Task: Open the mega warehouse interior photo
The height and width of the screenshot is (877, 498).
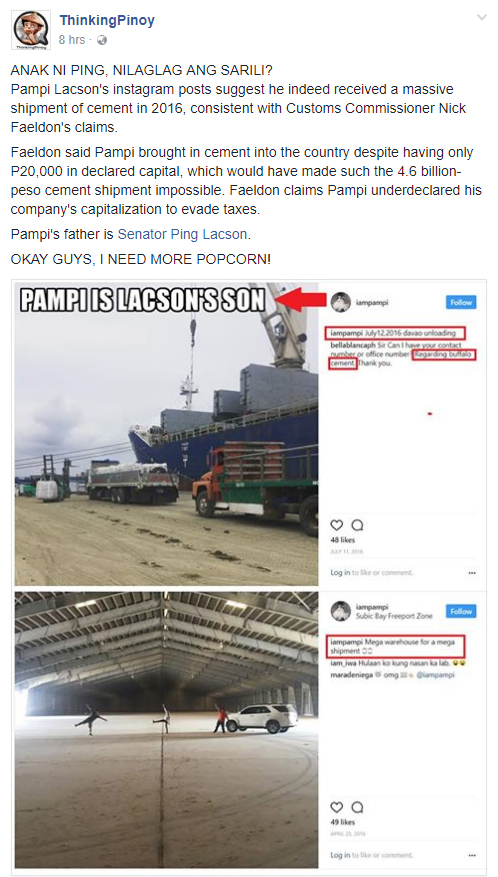Action: pyautogui.click(x=166, y=730)
